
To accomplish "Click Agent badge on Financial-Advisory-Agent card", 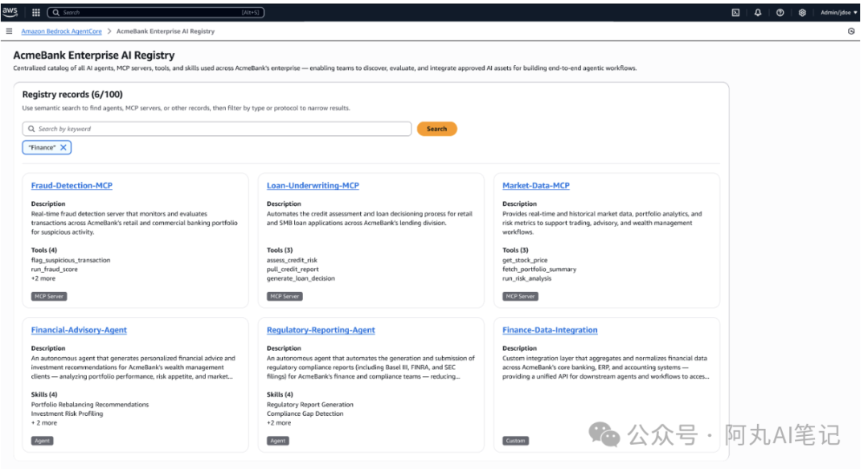I will point(42,441).
